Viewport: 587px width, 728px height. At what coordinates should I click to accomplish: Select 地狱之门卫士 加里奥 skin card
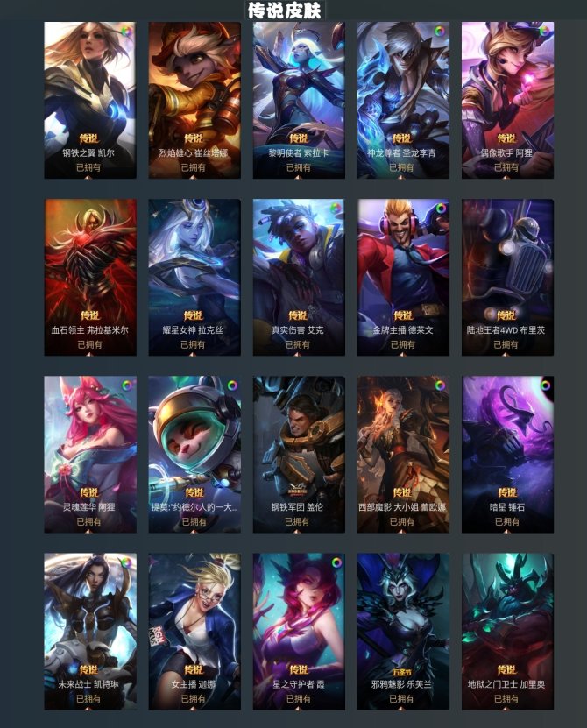[507, 632]
